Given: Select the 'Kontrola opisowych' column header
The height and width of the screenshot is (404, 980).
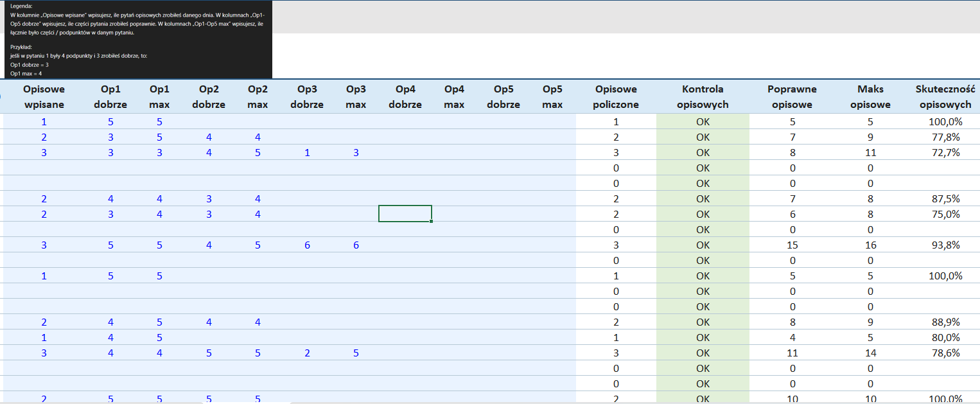Looking at the screenshot, I should coord(703,96).
